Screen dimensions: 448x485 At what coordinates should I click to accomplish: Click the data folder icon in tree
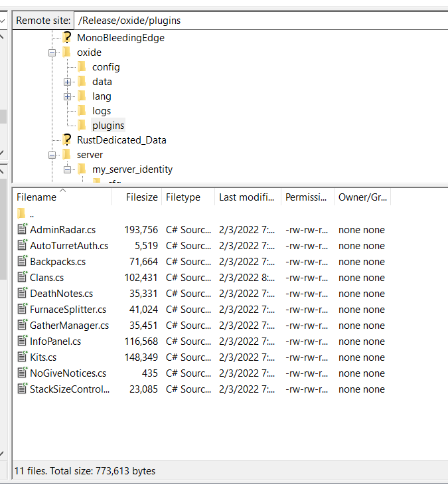pyautogui.click(x=82, y=81)
